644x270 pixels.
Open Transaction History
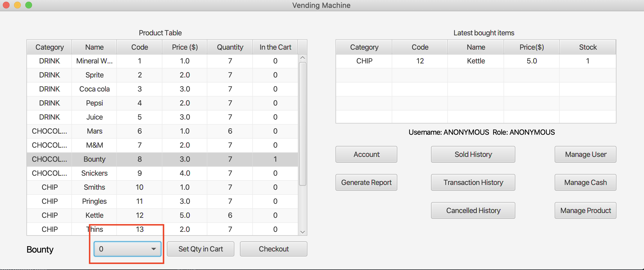(x=473, y=182)
